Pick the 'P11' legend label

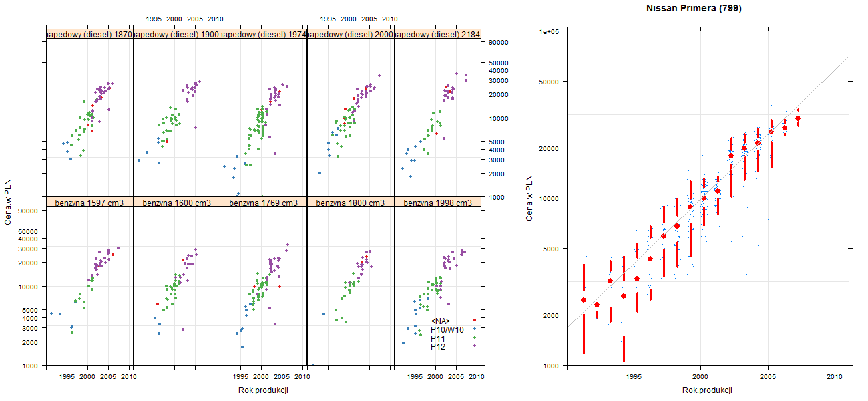click(438, 338)
